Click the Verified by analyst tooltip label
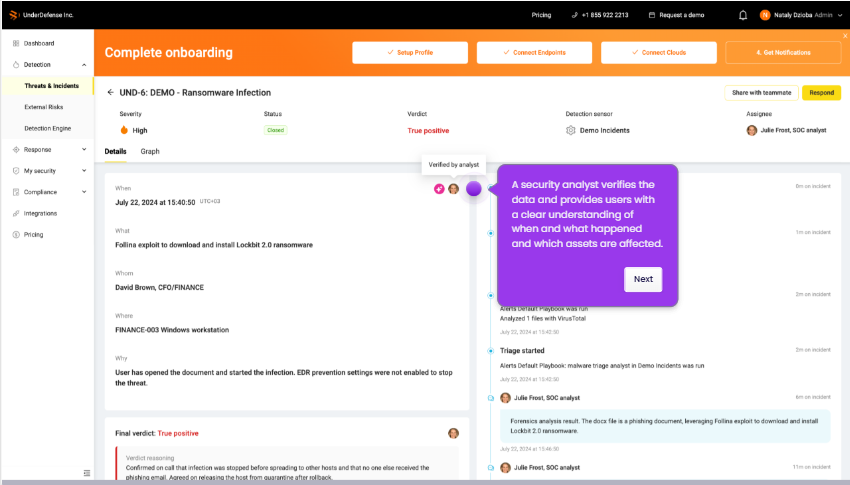 pos(454,165)
